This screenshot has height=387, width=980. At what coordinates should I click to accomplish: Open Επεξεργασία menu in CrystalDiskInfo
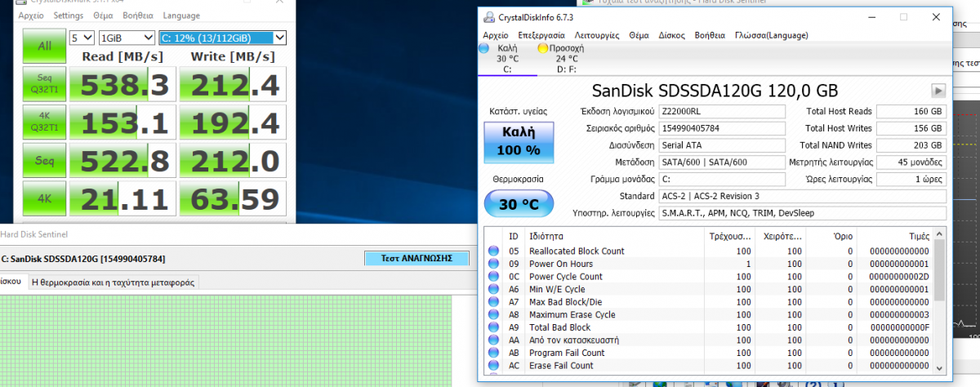(x=541, y=35)
